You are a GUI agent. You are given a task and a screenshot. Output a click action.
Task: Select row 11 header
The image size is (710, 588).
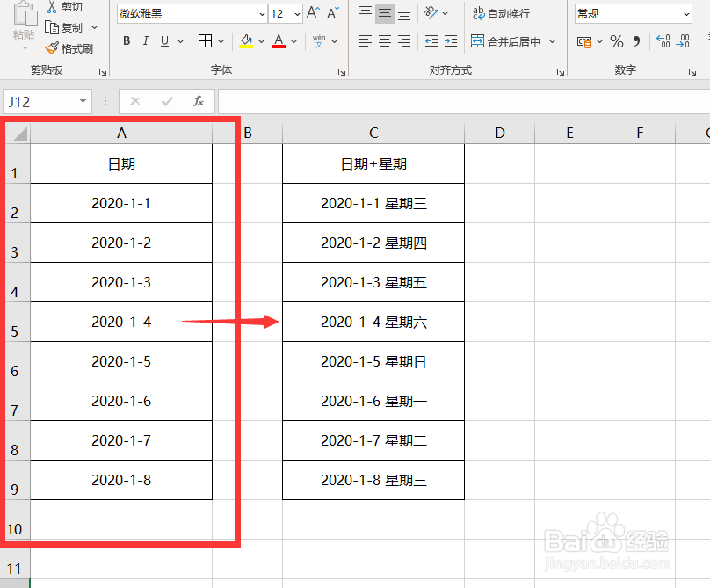[14, 559]
